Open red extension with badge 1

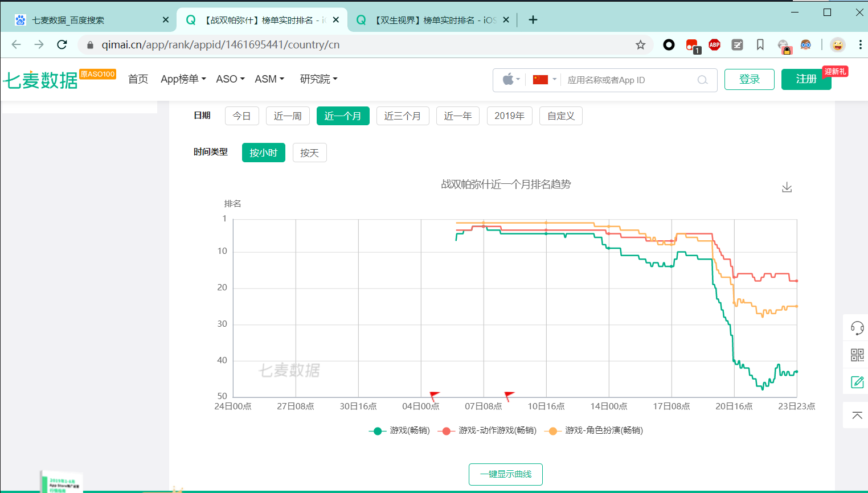click(x=693, y=46)
